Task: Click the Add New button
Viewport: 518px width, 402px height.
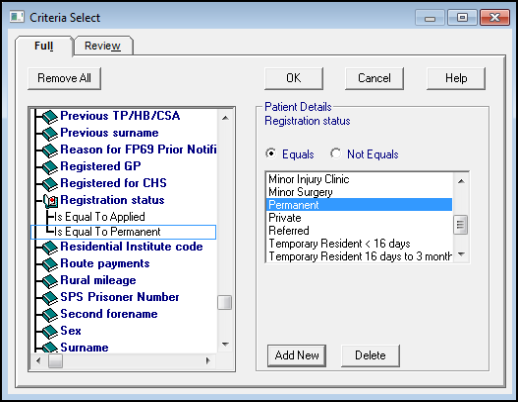Action: tap(297, 355)
